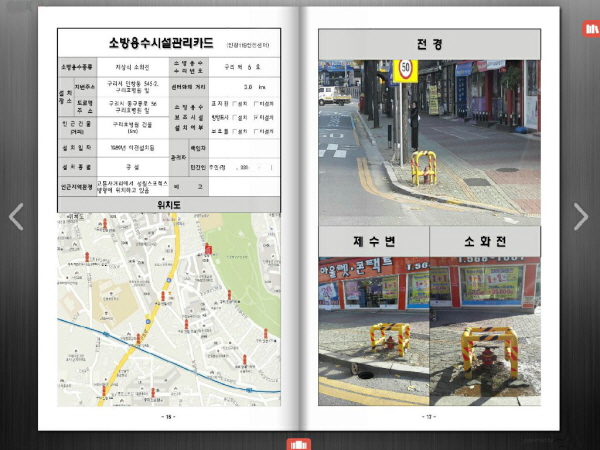Click the location map on left page
The image size is (600, 450).
point(169,308)
